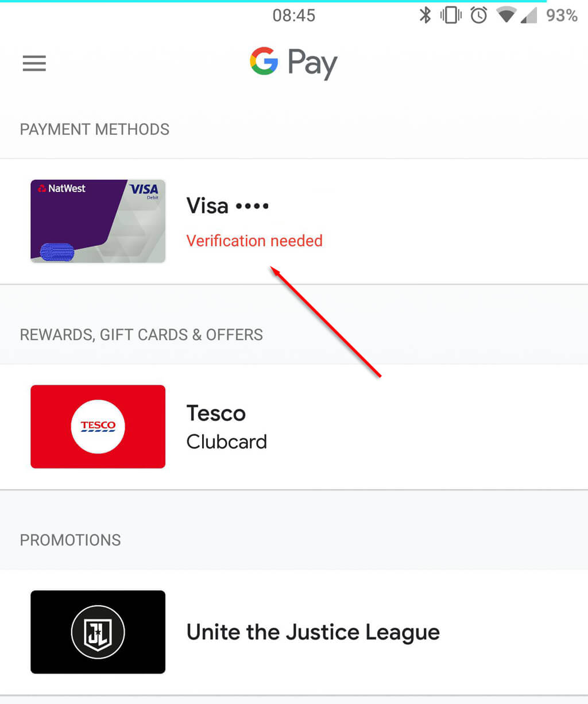The height and width of the screenshot is (704, 588).
Task: Tap the vibrate mode status icon
Action: 451,16
